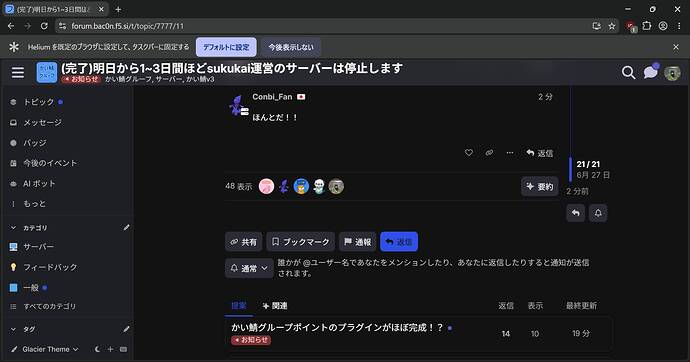Image resolution: width=690 pixels, height=362 pixels.
Task: Bookmark this page with the star icon
Action: coord(612,26)
